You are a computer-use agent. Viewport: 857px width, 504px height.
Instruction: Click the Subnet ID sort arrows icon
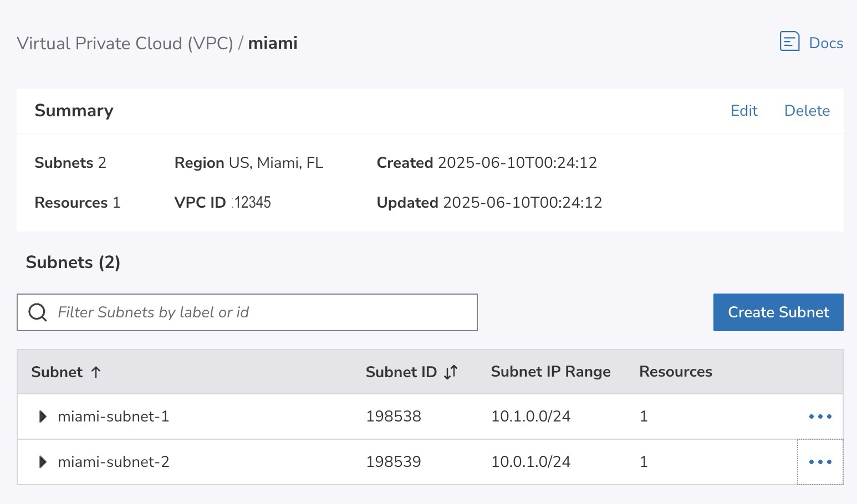pos(451,372)
